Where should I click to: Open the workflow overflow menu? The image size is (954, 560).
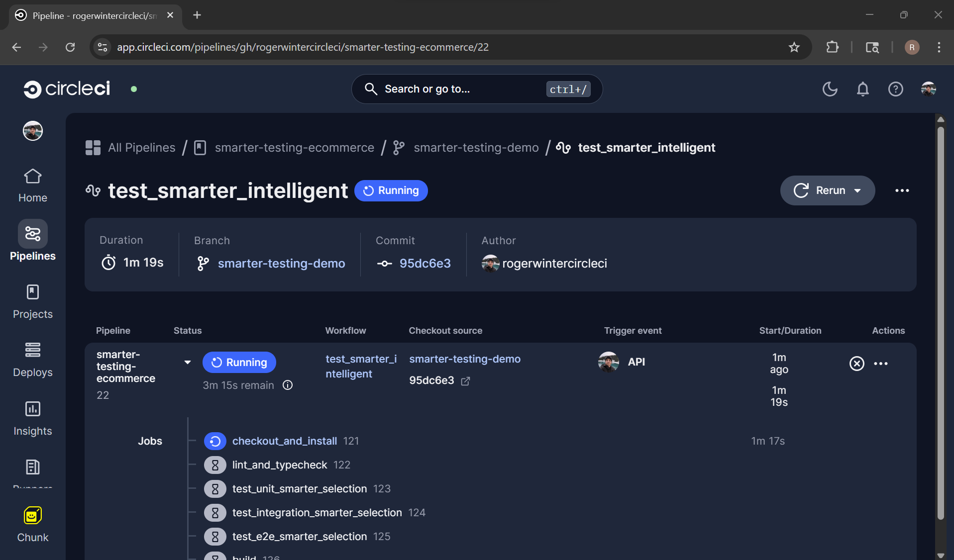coord(881,363)
